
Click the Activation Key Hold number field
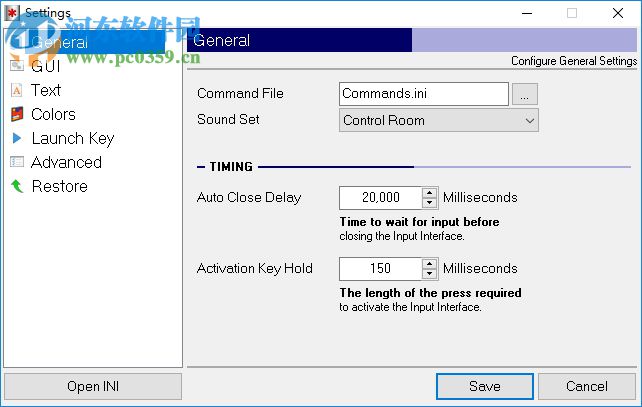point(381,269)
